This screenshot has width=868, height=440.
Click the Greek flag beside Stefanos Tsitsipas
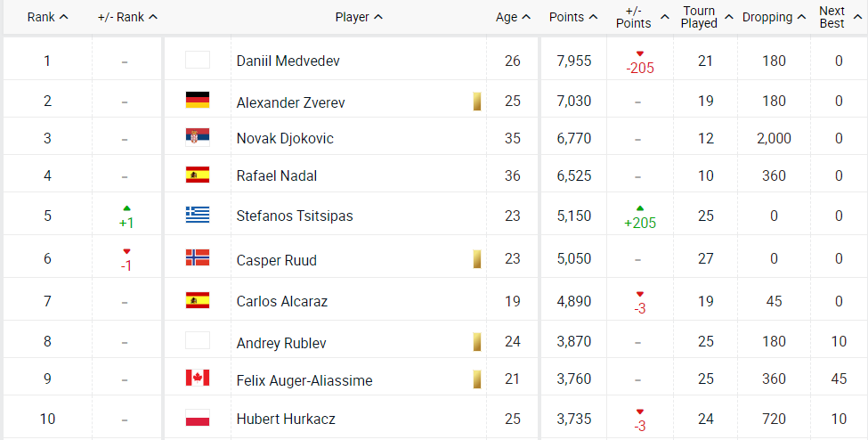click(197, 214)
